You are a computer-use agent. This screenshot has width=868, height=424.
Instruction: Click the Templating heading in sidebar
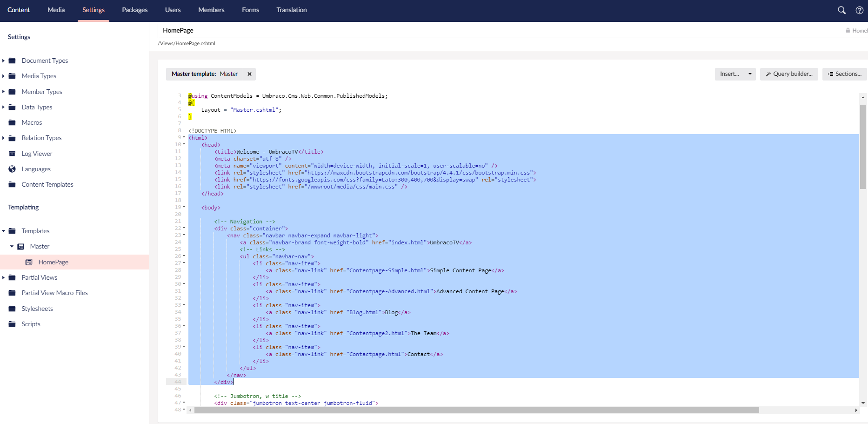point(23,207)
